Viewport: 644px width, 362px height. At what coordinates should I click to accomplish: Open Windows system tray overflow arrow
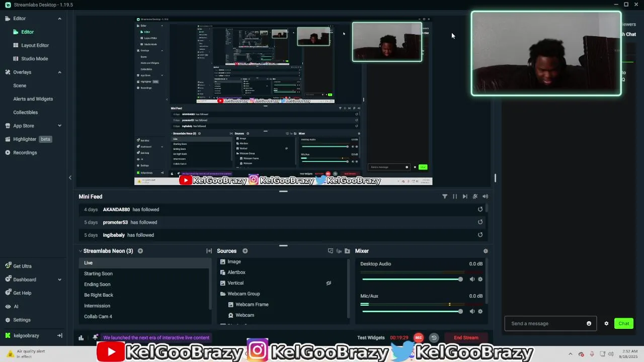click(570, 354)
